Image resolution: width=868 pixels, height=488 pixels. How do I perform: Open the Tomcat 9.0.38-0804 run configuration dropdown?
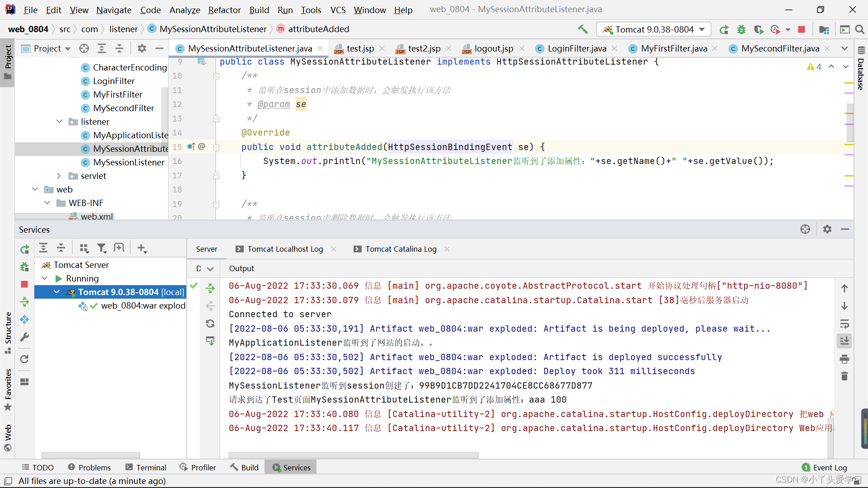pyautogui.click(x=654, y=29)
